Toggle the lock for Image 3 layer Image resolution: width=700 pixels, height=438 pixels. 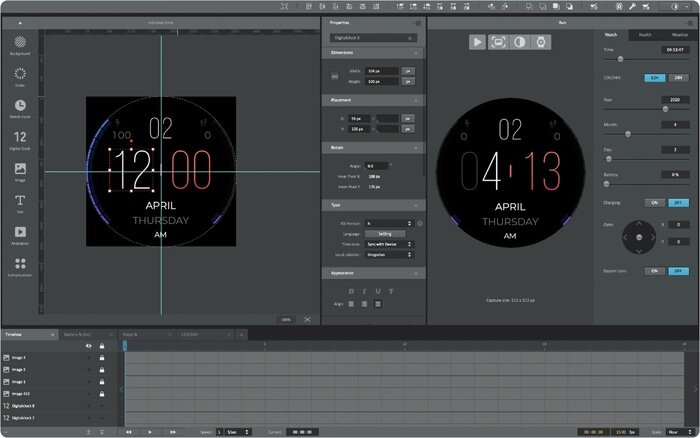click(102, 358)
